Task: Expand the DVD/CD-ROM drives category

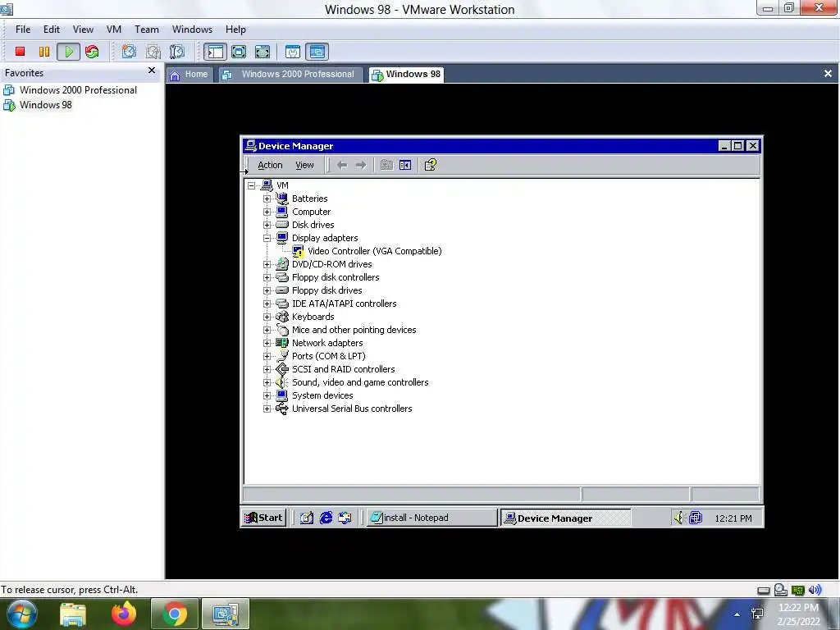Action: [267, 264]
